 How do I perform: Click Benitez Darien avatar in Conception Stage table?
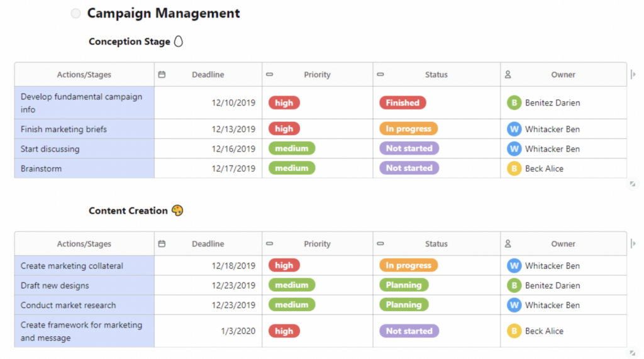point(514,102)
